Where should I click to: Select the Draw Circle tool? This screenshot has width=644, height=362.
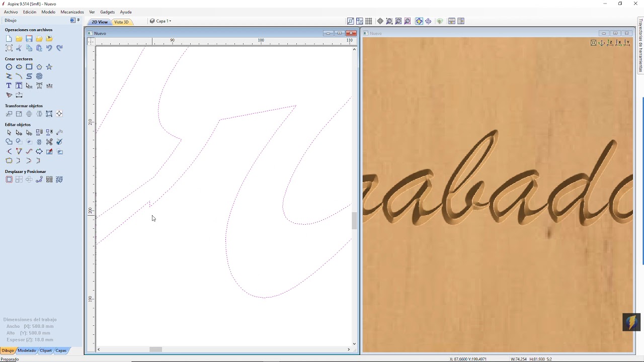[9, 67]
